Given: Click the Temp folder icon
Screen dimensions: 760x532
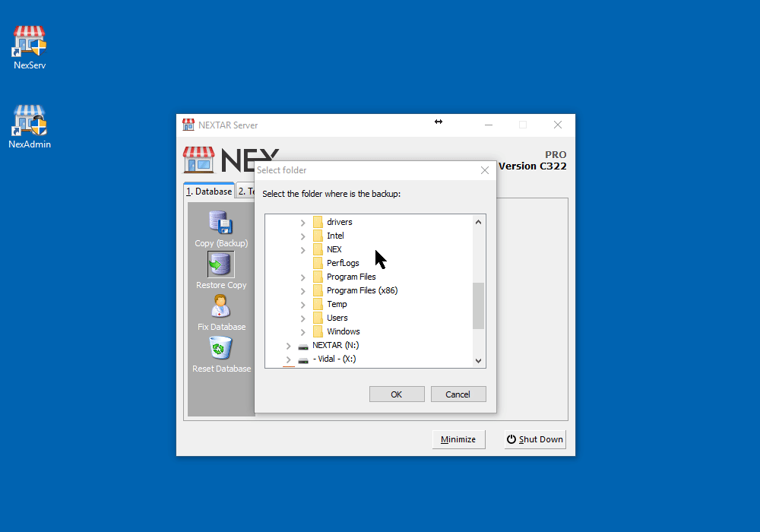Looking at the screenshot, I should pyautogui.click(x=318, y=304).
